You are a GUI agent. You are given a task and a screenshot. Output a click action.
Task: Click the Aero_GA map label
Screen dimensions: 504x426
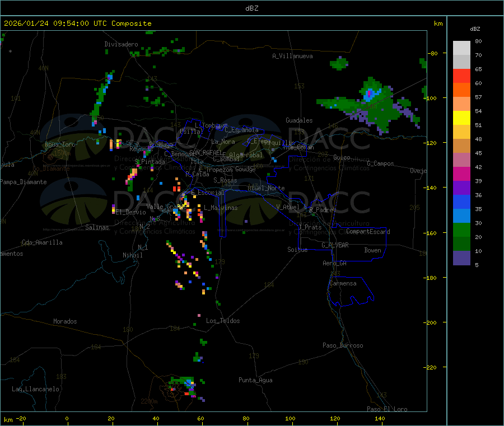(x=335, y=263)
